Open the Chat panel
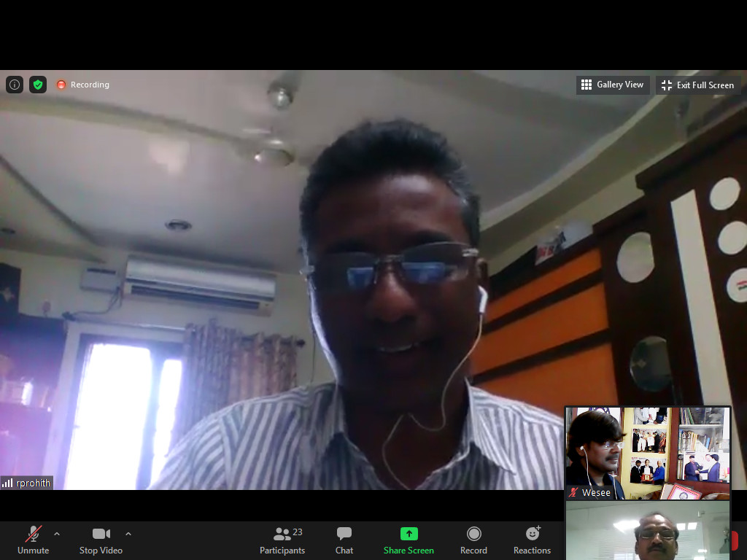 [344, 540]
